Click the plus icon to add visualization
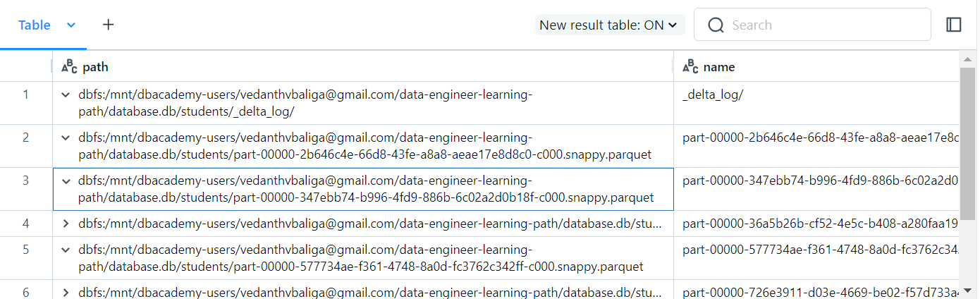980x299 pixels. (x=108, y=25)
